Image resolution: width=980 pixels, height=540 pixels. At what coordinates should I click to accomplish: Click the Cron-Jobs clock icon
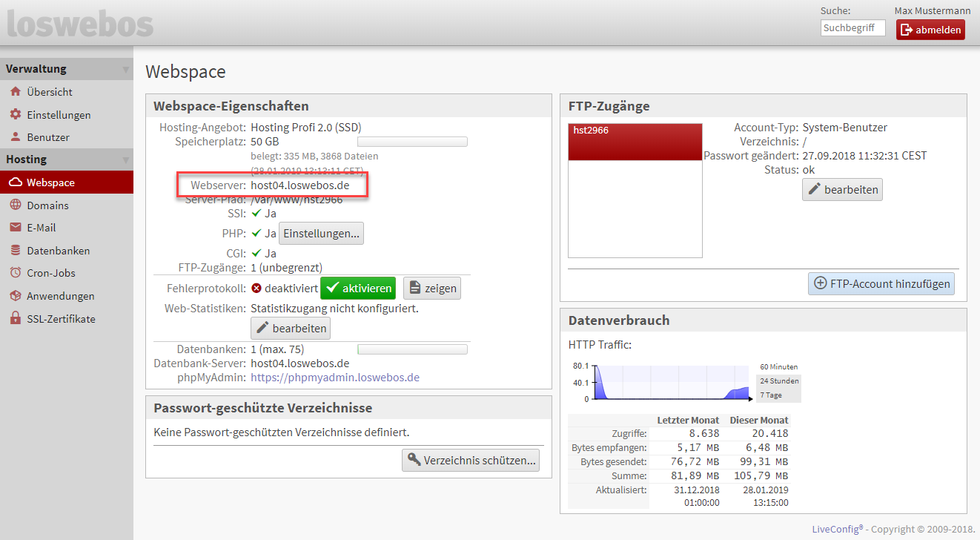pyautogui.click(x=15, y=273)
